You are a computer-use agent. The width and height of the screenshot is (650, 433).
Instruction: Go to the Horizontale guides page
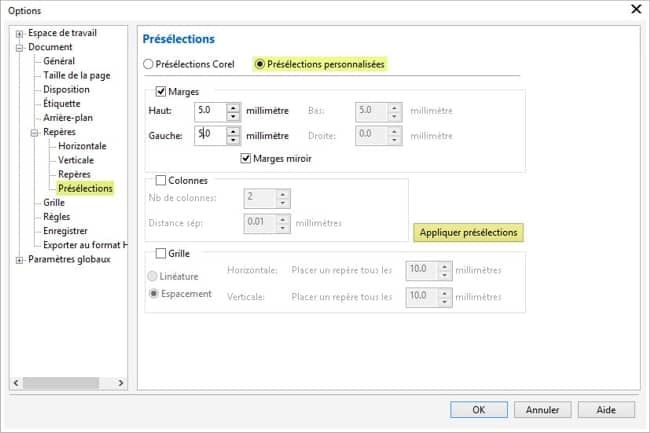tap(82, 146)
